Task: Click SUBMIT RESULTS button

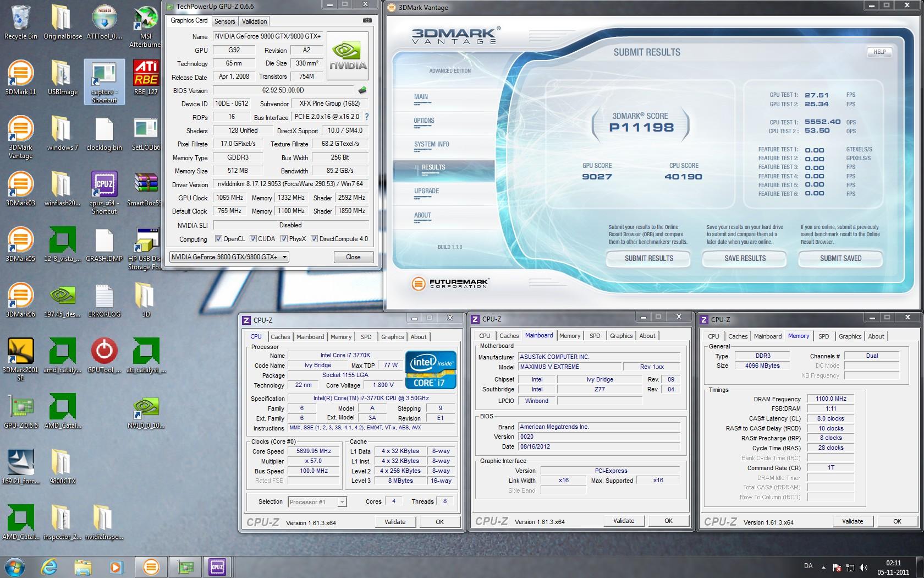Action: click(x=648, y=258)
